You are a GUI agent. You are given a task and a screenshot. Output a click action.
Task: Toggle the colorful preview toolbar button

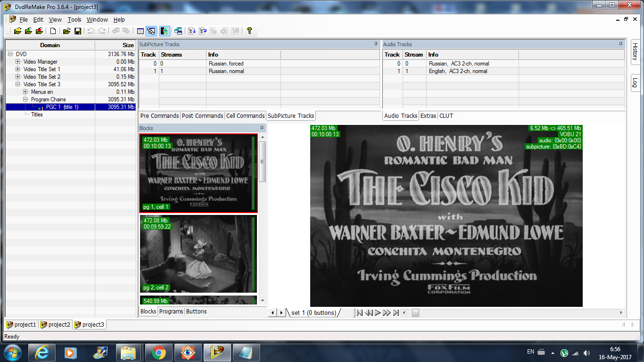point(165,31)
